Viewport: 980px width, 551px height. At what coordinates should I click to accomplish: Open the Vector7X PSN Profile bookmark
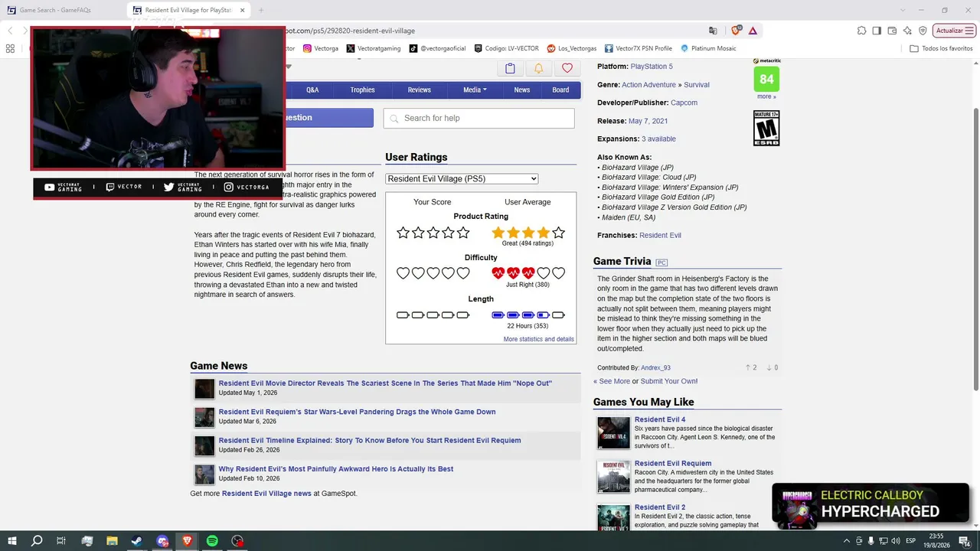click(639, 48)
